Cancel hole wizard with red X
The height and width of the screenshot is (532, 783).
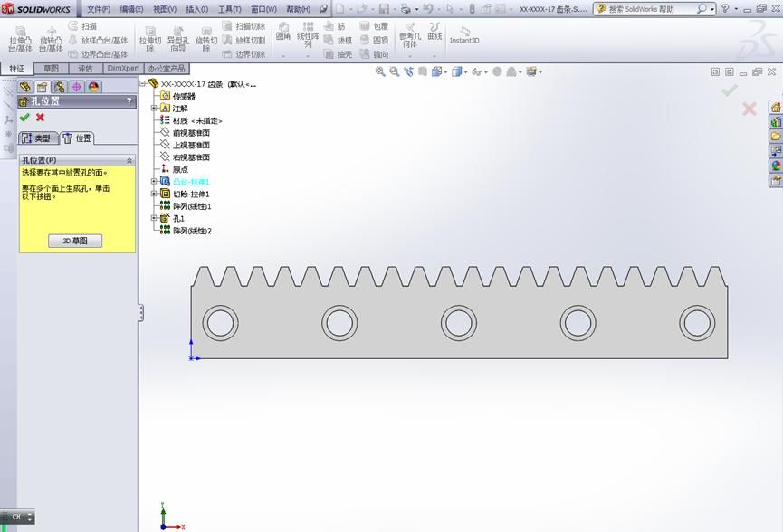click(x=42, y=119)
